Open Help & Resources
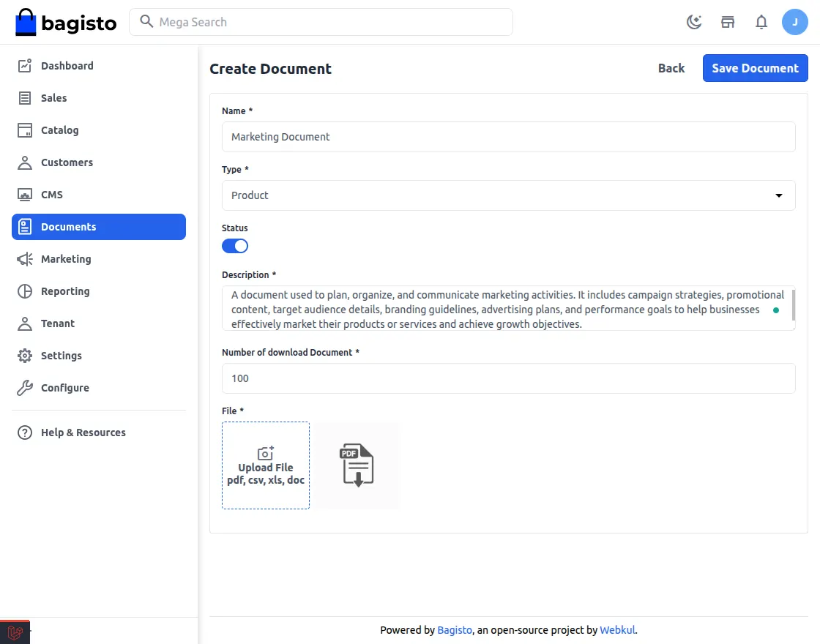820x644 pixels. coord(99,433)
